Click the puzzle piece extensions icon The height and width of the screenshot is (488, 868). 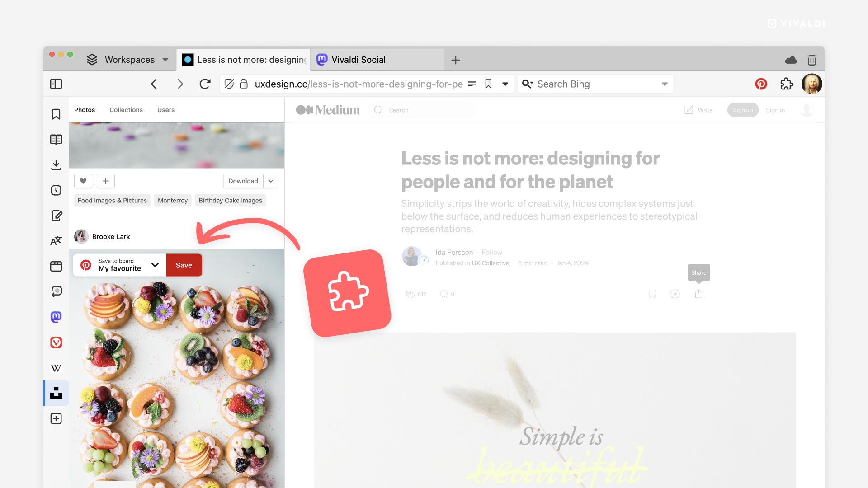(786, 84)
